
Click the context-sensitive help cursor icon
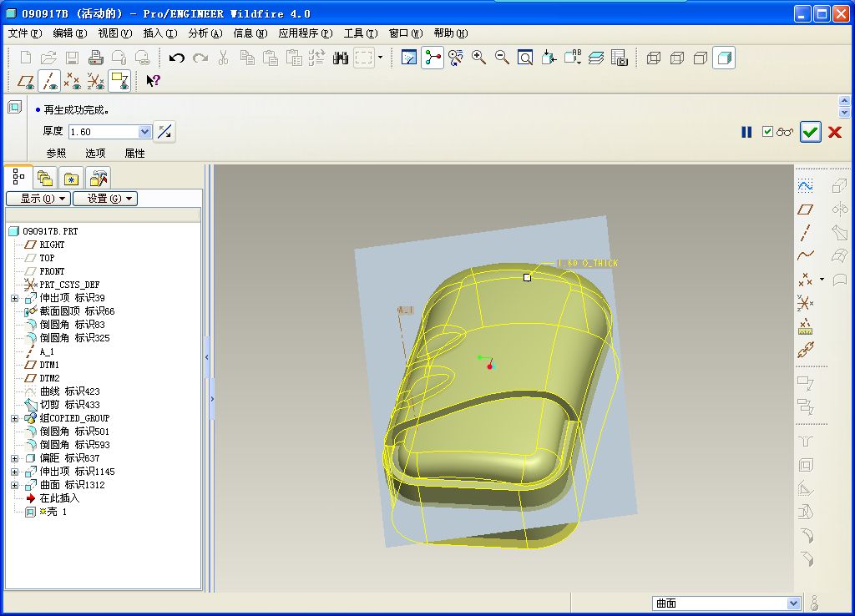pos(154,81)
